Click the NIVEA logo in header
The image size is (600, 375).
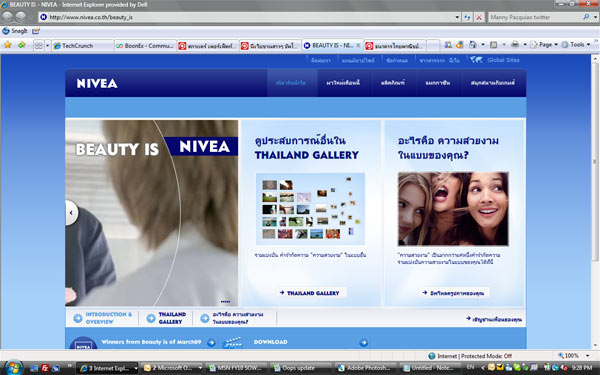pos(97,83)
